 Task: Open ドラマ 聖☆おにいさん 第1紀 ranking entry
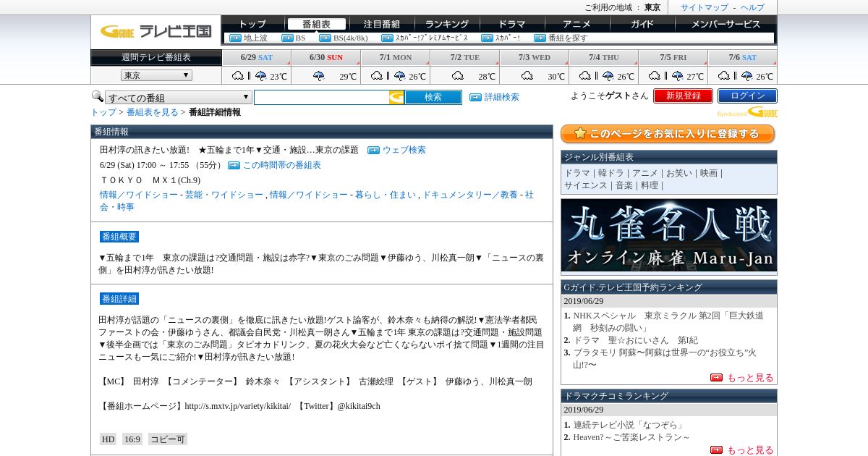click(x=636, y=340)
